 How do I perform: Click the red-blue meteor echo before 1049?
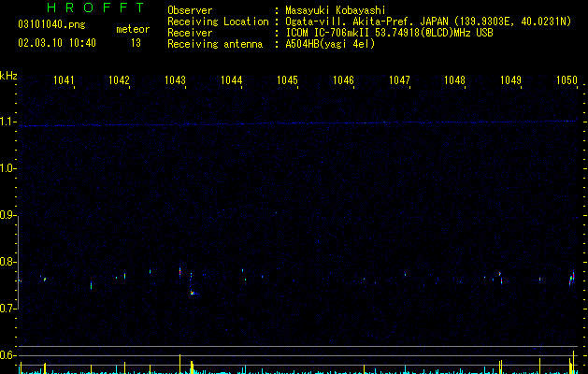[x=501, y=279]
